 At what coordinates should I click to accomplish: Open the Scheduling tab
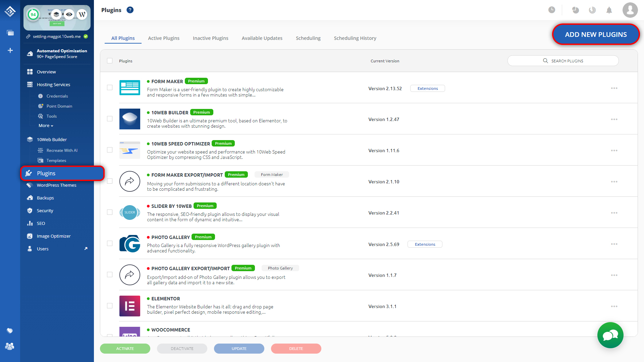[x=308, y=38]
